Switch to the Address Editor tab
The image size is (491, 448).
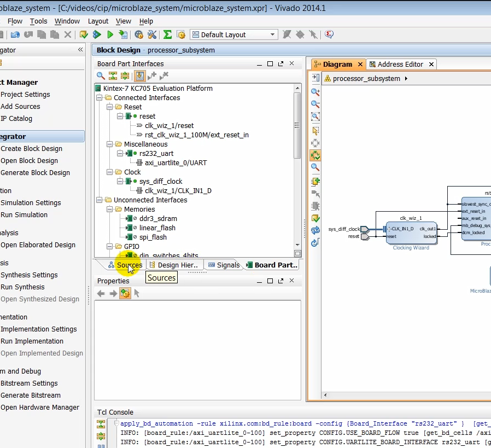click(400, 64)
